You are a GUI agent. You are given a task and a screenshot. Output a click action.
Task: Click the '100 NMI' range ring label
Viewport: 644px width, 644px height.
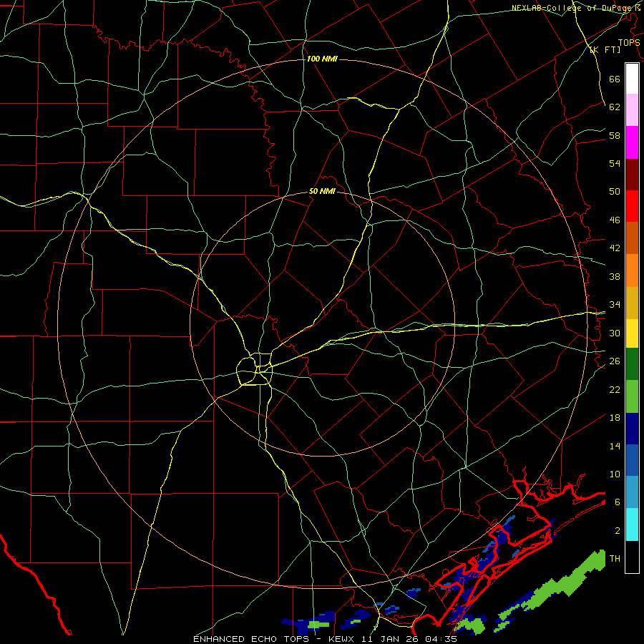click(x=322, y=59)
